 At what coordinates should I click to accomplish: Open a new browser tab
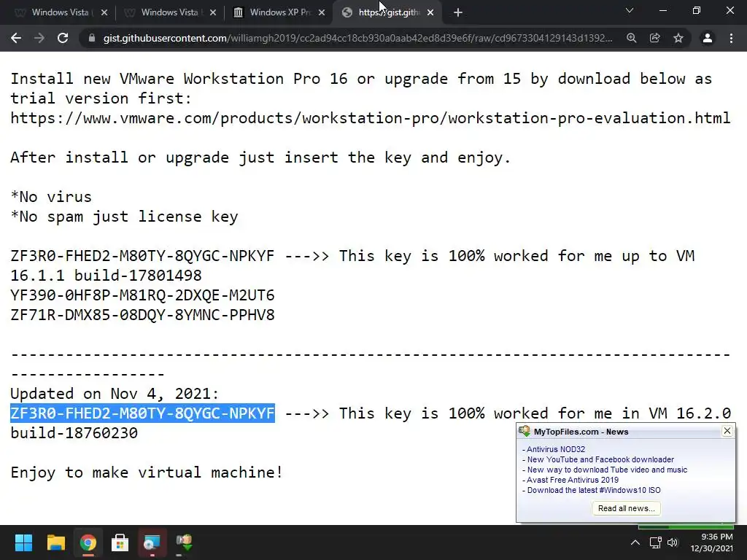(x=458, y=12)
